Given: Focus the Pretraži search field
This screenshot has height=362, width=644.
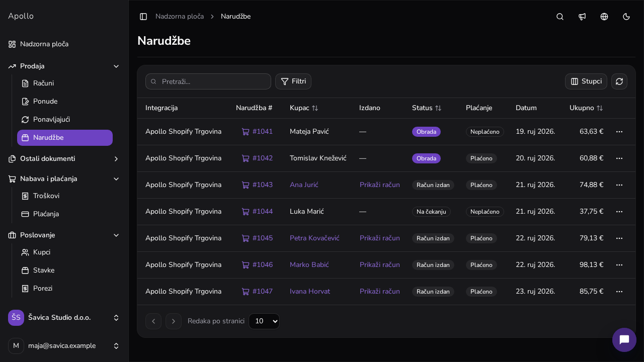Looking at the screenshot, I should pyautogui.click(x=208, y=81).
